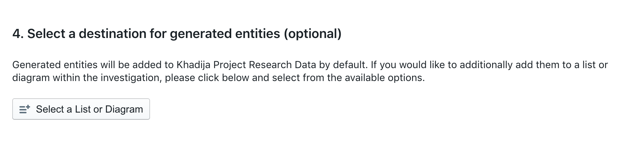Click the word Select on the button
Viewport: 644px width, 147px height.
(x=50, y=109)
